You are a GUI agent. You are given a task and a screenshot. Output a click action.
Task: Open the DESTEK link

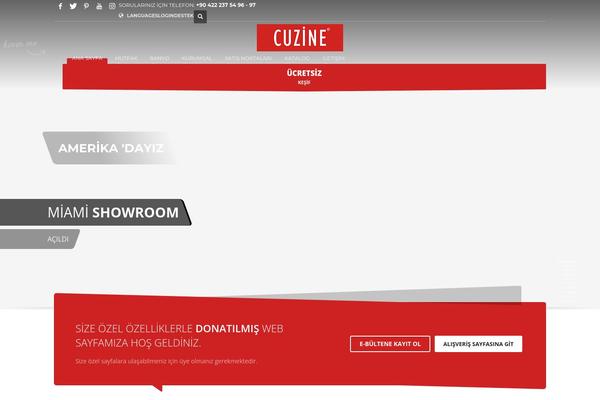[184, 16]
